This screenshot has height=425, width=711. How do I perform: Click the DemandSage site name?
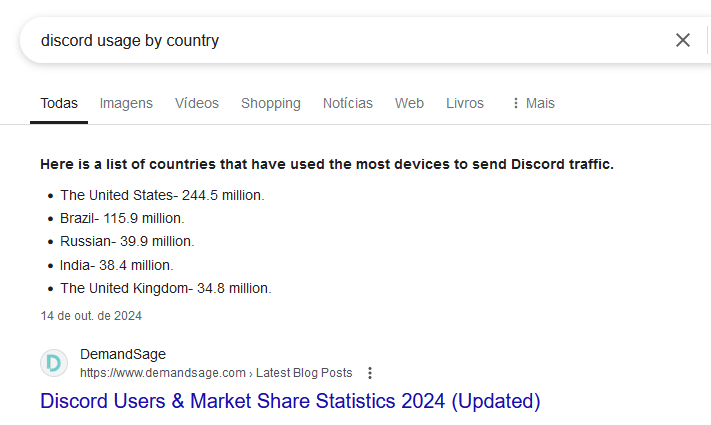point(123,354)
